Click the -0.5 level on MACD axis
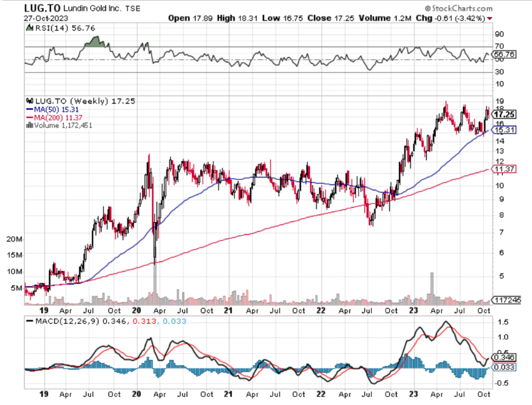Screen dimensions: 532x405 [502, 383]
